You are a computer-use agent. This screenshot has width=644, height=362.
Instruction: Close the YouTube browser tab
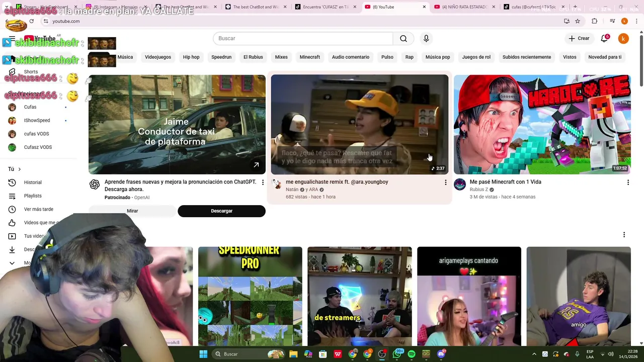click(x=424, y=7)
